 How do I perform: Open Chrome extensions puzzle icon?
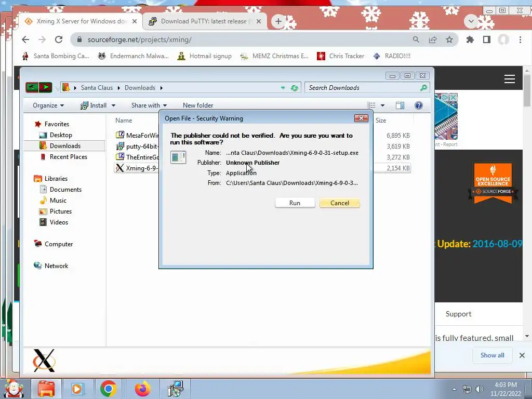tap(470, 39)
